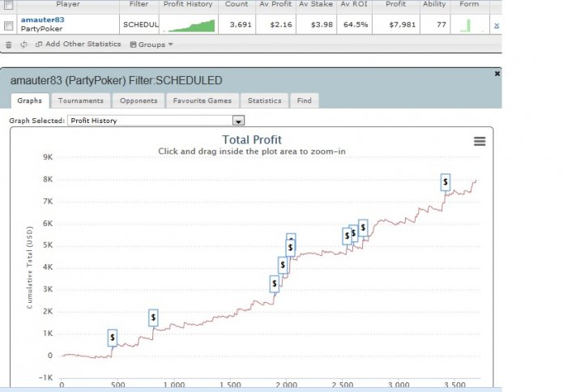Close the amauter83 graph panel

[497, 74]
